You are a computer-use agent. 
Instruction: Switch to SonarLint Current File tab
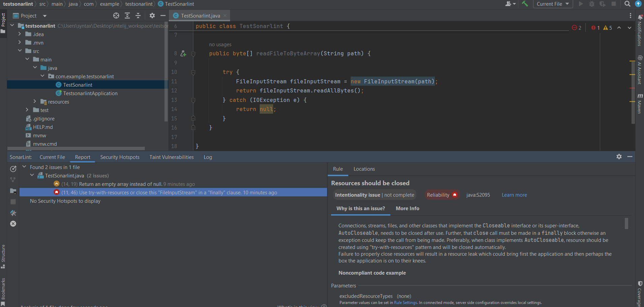[x=52, y=157]
